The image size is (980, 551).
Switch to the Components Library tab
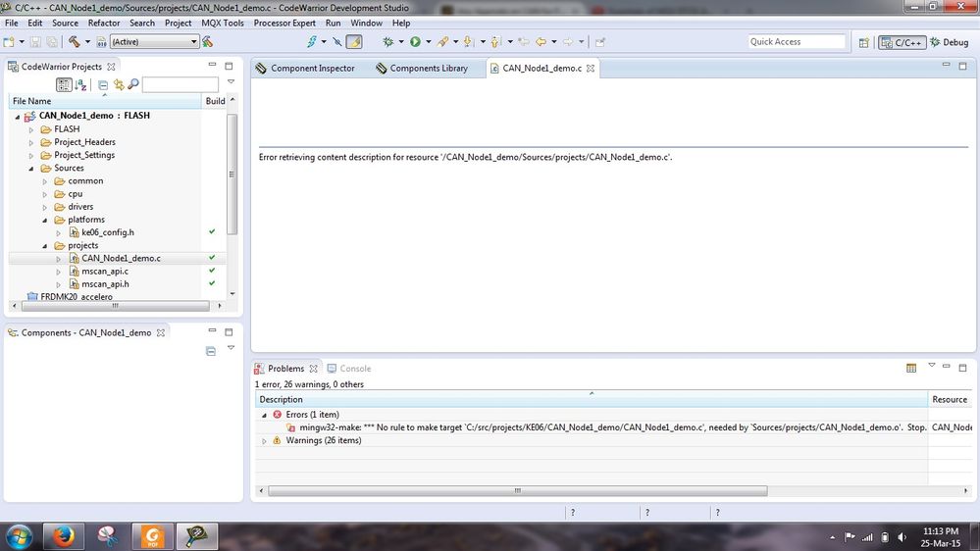[x=422, y=68]
